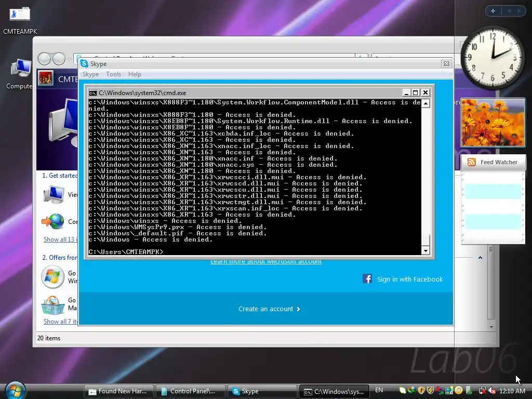The height and width of the screenshot is (399, 532).
Task: Switch to the cmd.exe taskbar button
Action: pyautogui.click(x=334, y=391)
